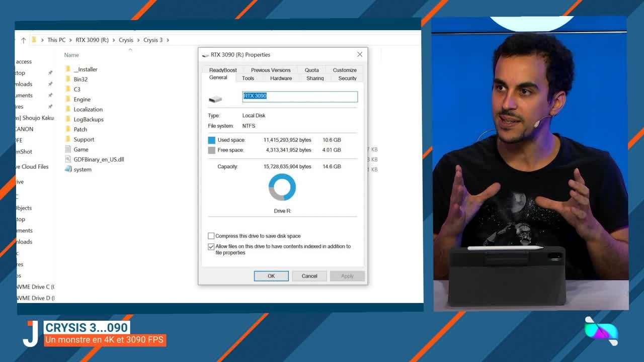Click the system file icon

pos(68,169)
